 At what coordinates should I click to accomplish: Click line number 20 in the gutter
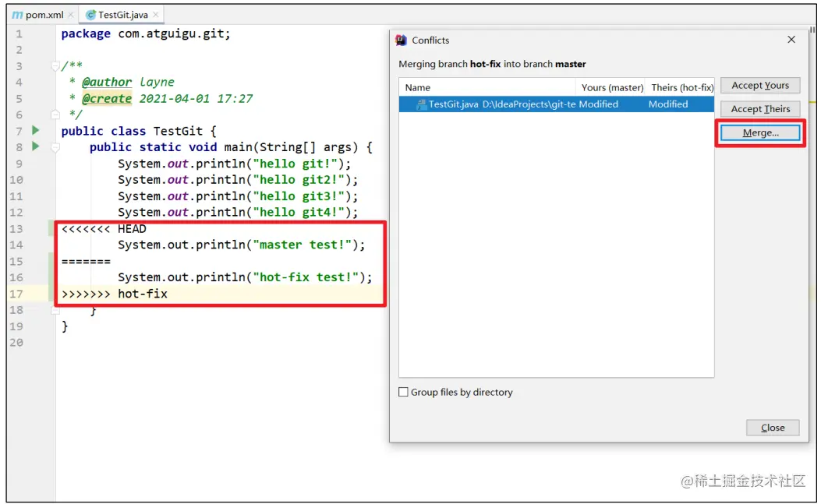point(16,342)
